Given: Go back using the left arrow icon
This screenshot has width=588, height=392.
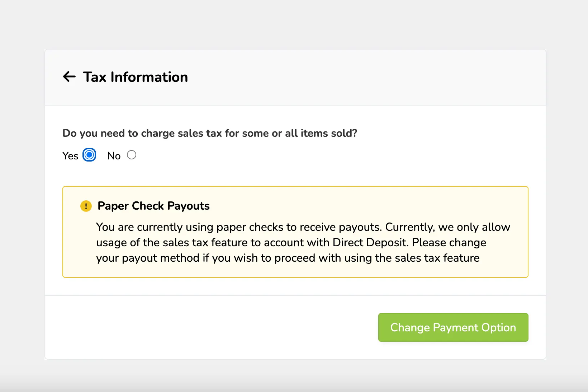Looking at the screenshot, I should click(69, 76).
